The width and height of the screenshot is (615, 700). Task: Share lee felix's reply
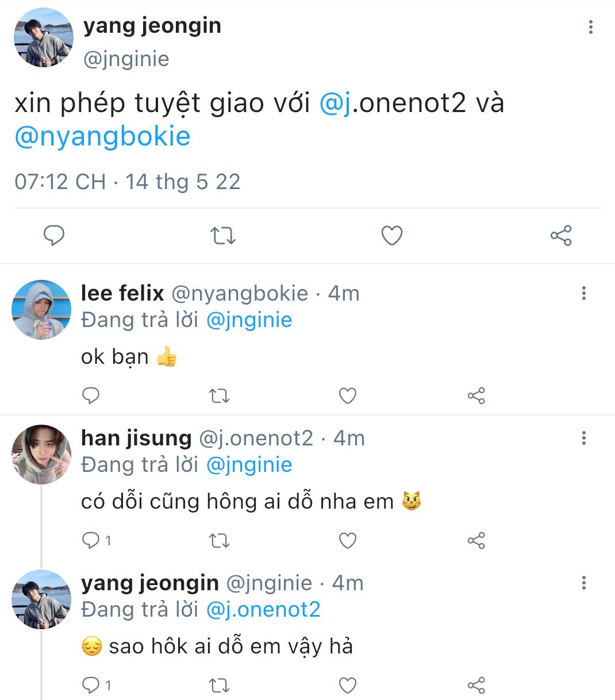pos(476,395)
